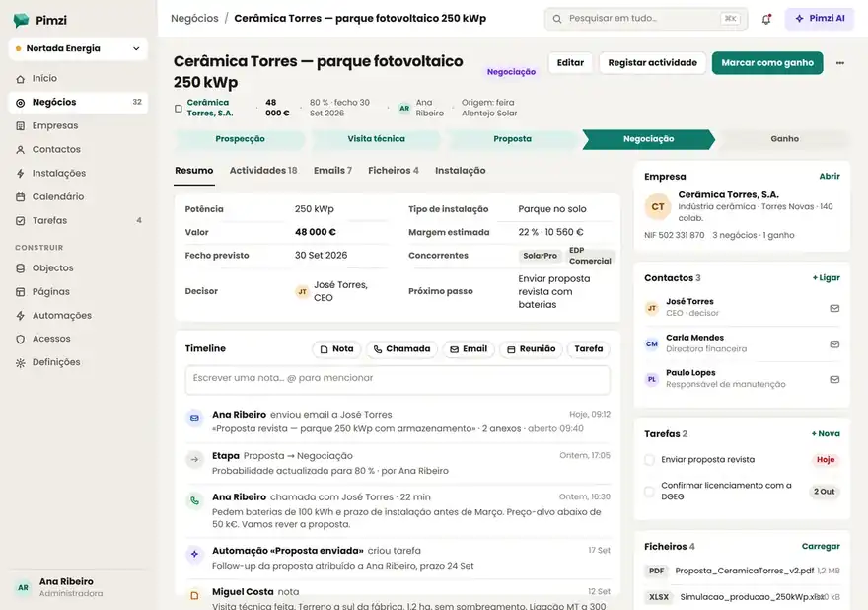Check the Enviar proposta revista task
Image resolution: width=868 pixels, height=610 pixels.
pos(649,460)
